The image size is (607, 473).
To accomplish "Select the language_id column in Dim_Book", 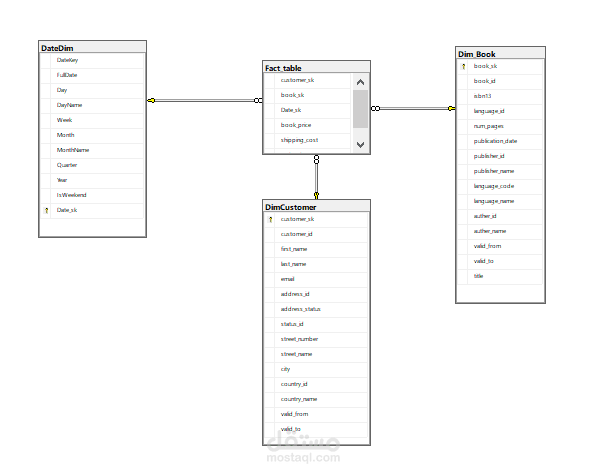I will point(500,111).
